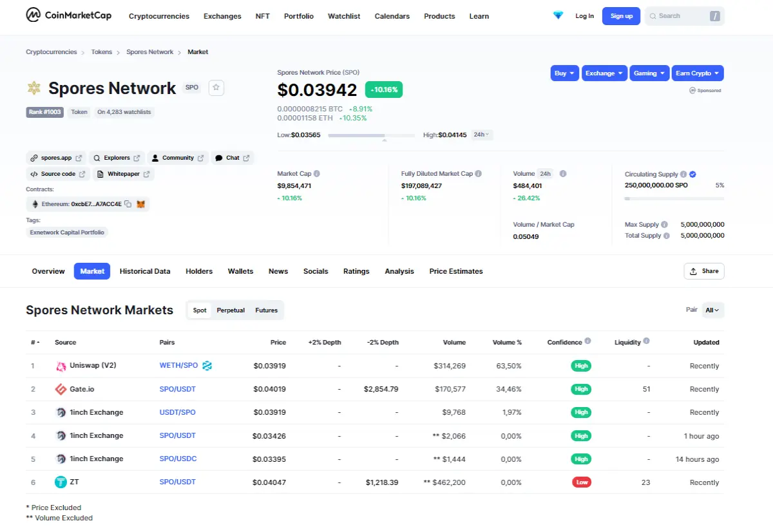773x532 pixels.
Task: Open the Gaming dropdown
Action: (x=649, y=73)
